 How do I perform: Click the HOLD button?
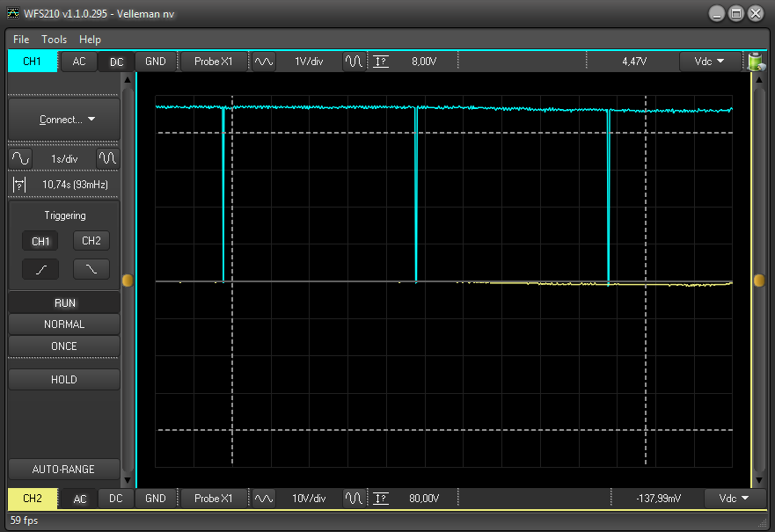64,380
